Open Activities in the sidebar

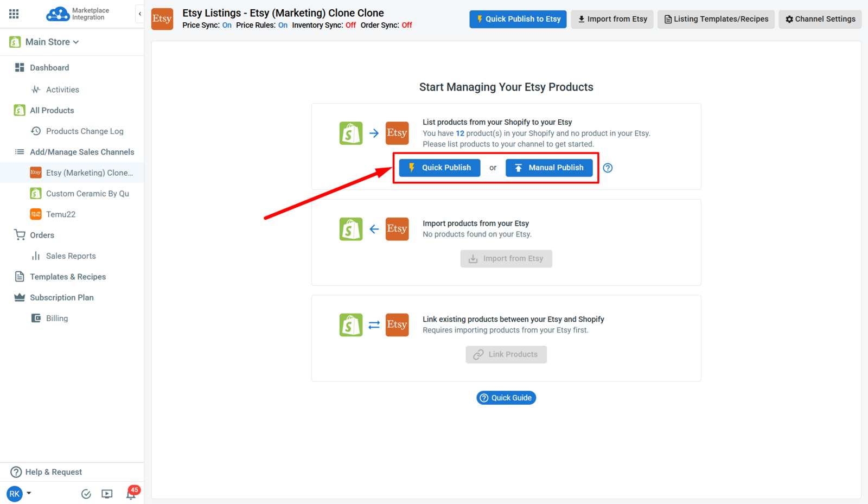(62, 90)
